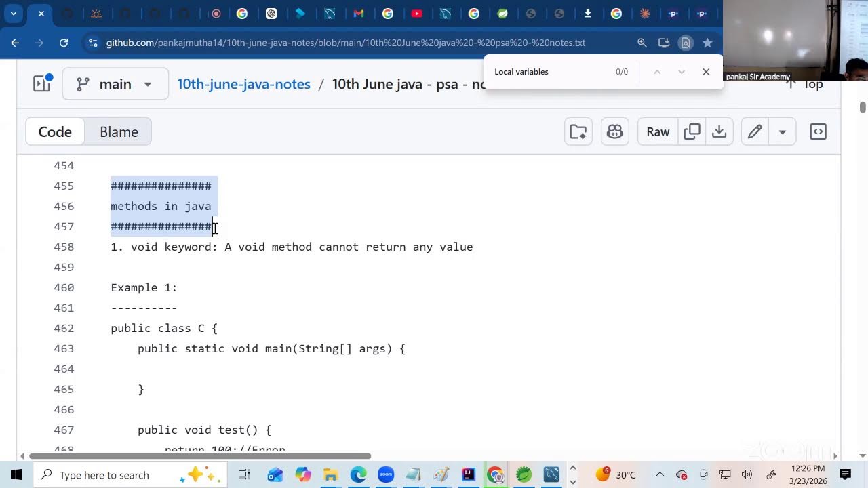Viewport: 868px width, 488px height.
Task: Click 'public void test() {' code line
Action: pyautogui.click(x=204, y=430)
